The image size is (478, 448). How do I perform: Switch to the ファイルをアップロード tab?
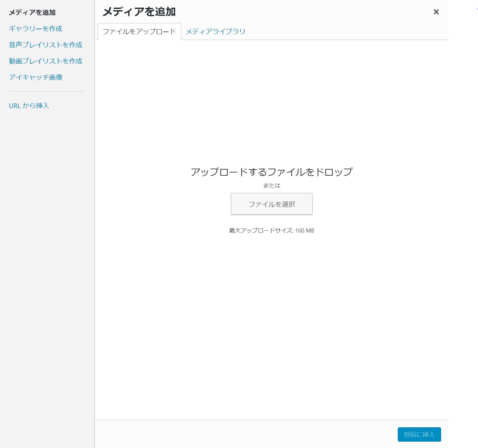click(x=139, y=31)
